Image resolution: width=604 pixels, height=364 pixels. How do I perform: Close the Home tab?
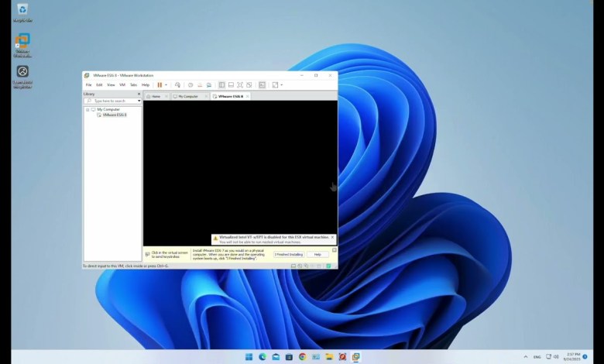pos(166,96)
